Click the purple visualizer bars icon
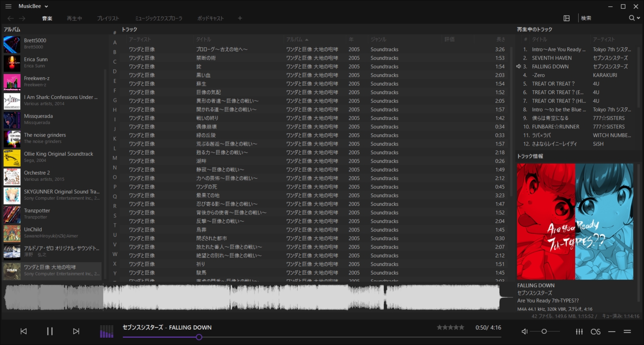Image resolution: width=644 pixels, height=345 pixels. point(107,331)
